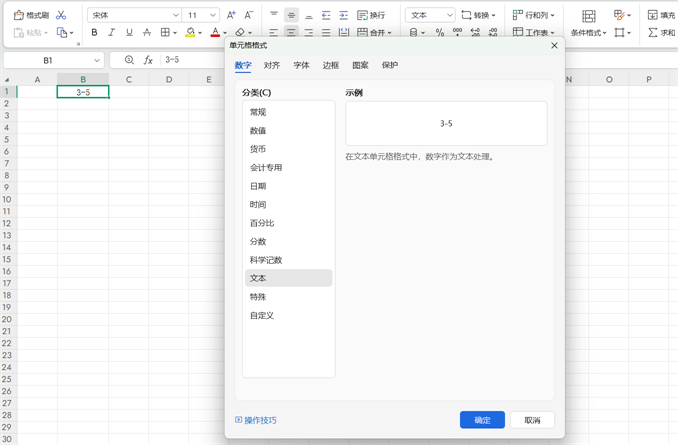Switch to the 对齐 (Alignment) tab
The image size is (678, 445).
click(272, 65)
